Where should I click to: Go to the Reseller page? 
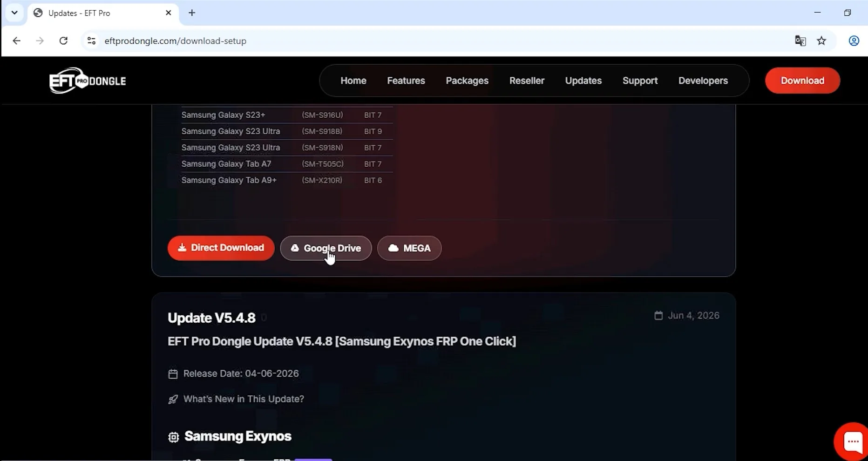pyautogui.click(x=527, y=81)
